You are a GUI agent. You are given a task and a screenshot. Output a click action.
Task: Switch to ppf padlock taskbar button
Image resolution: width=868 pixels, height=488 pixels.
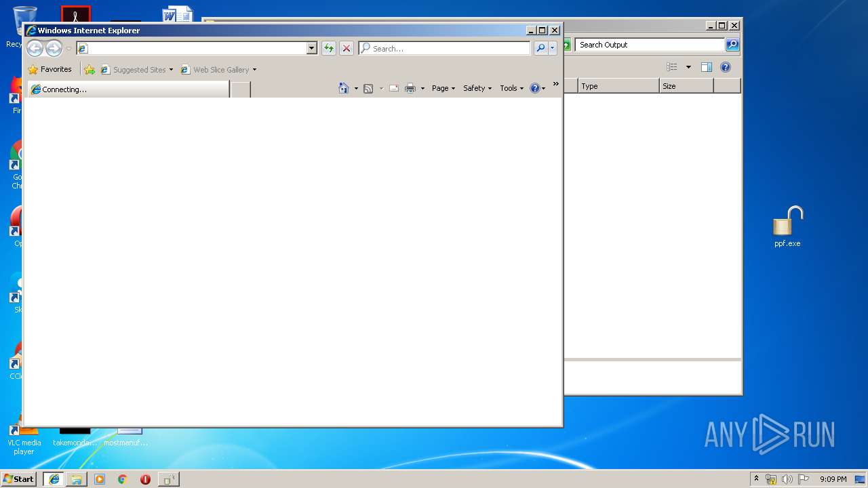169,479
